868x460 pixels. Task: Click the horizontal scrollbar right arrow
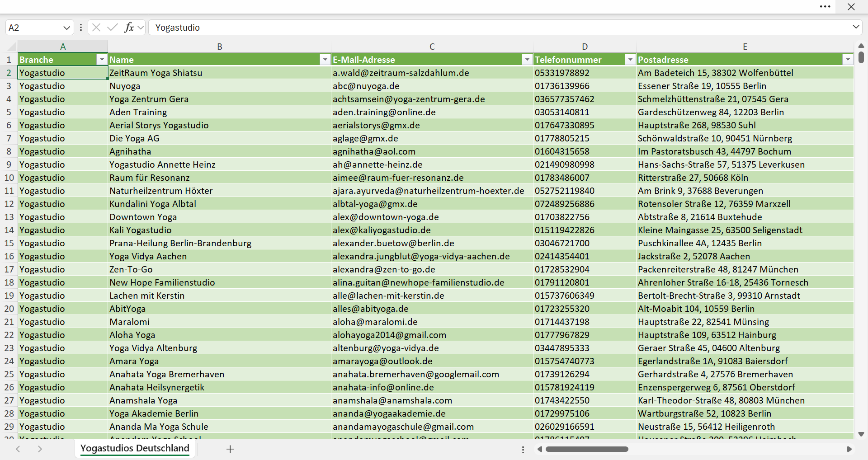point(849,449)
